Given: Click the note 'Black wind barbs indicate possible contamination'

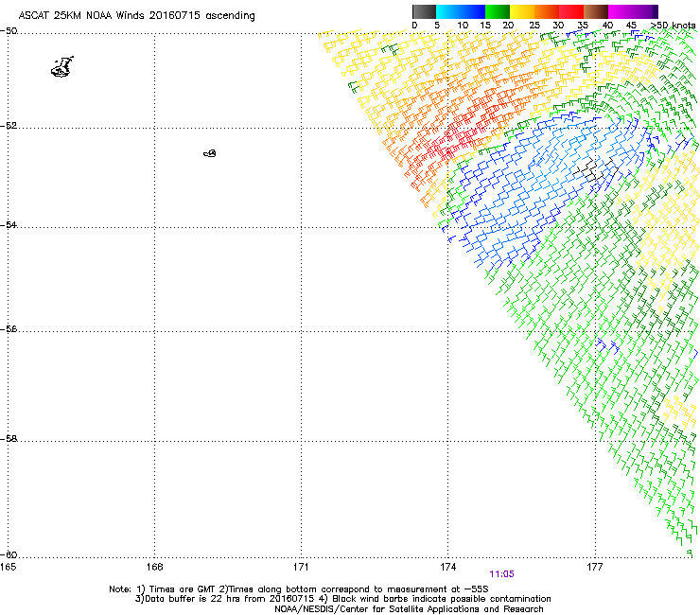Looking at the screenshot, I should [442, 599].
